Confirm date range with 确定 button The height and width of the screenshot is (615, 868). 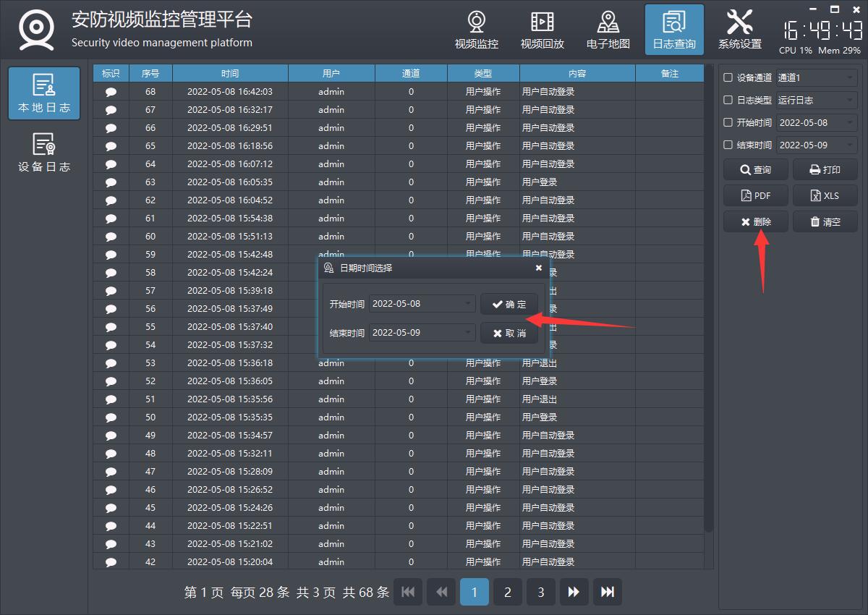[509, 304]
